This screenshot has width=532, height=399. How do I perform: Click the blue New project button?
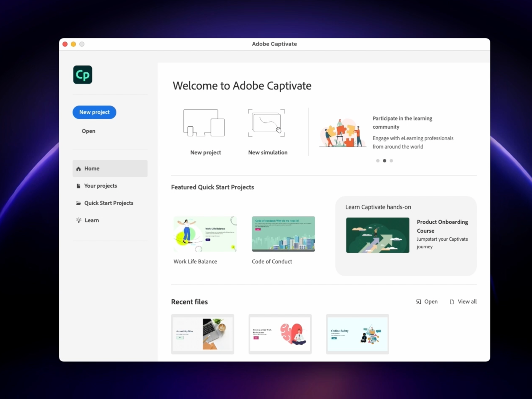point(94,112)
